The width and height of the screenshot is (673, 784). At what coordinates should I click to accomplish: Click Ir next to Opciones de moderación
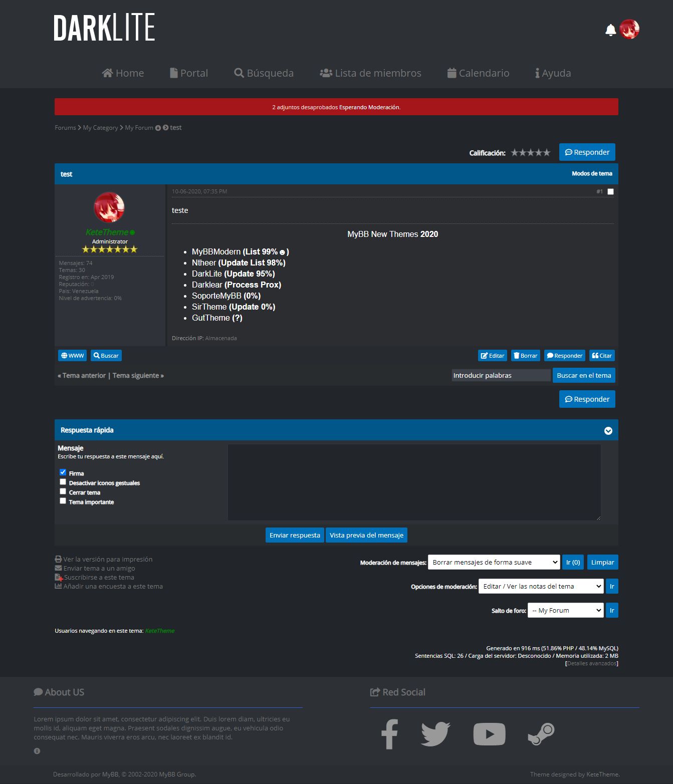coord(612,586)
